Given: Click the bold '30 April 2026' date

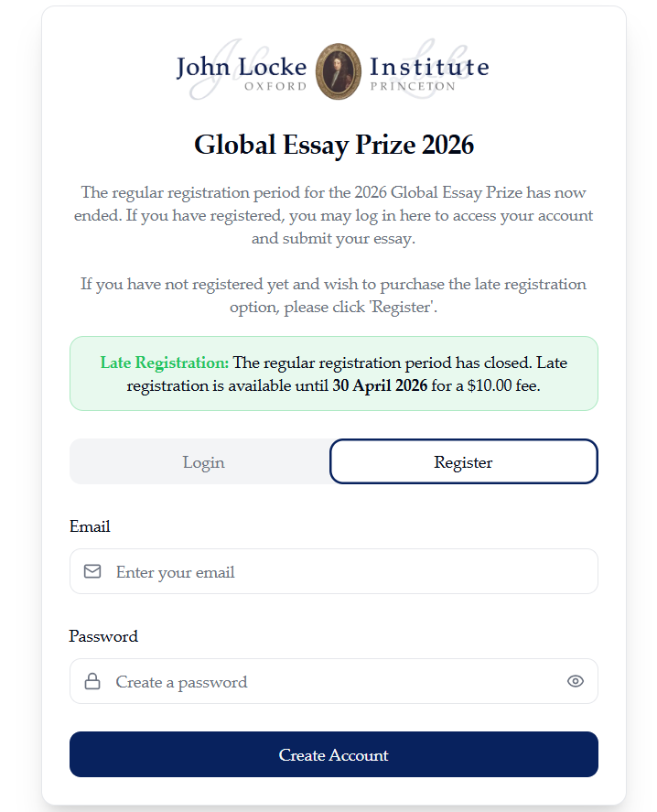Looking at the screenshot, I should (x=380, y=385).
